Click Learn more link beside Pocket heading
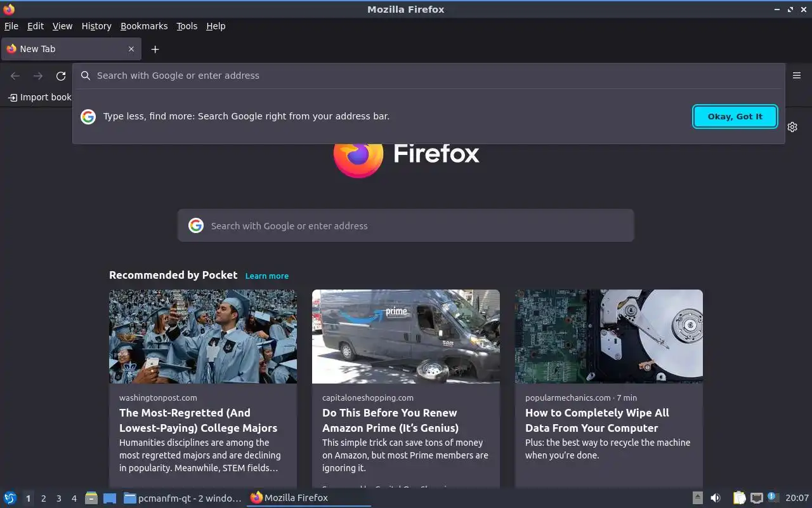Viewport: 812px width, 508px height. [267, 276]
